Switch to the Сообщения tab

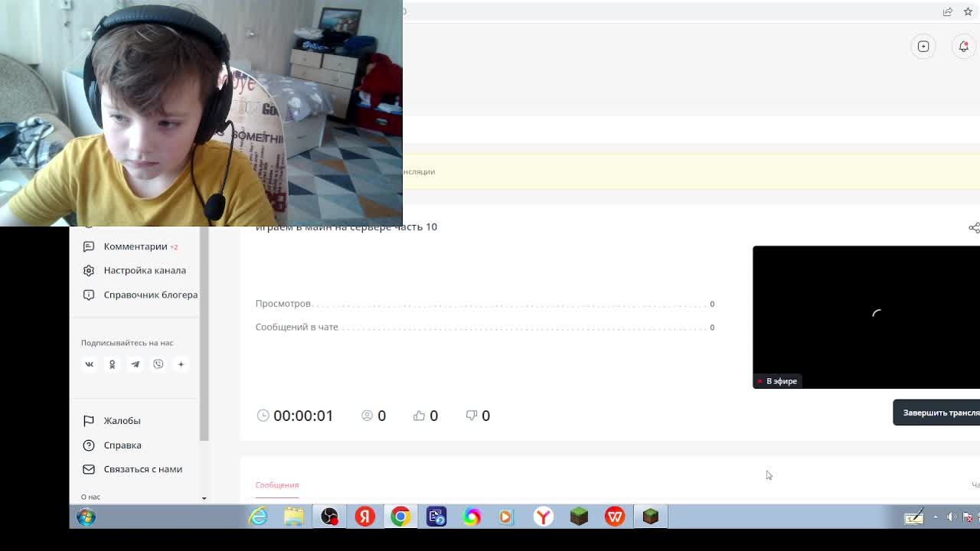[x=277, y=485]
